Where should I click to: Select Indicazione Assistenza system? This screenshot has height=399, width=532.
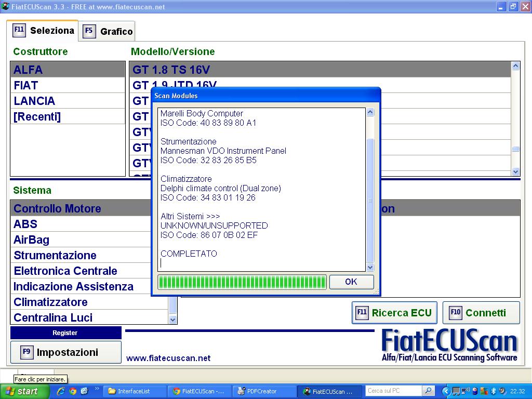(81, 286)
